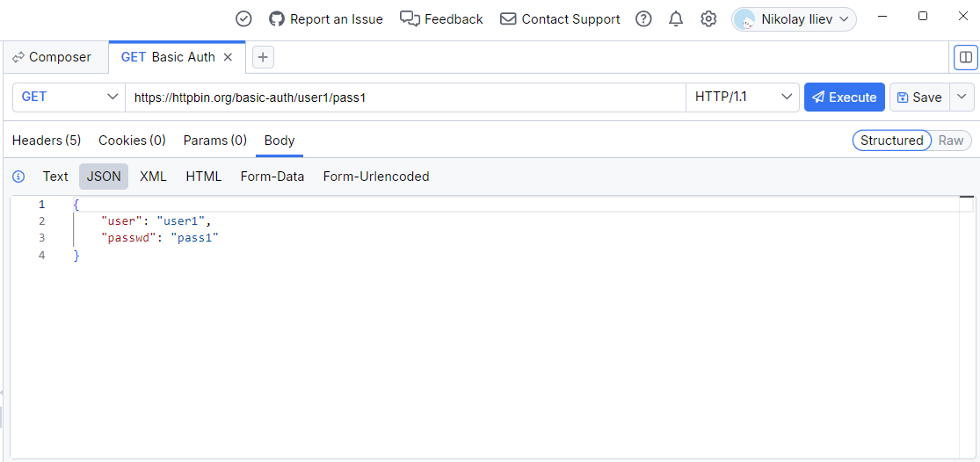Click the "user1" value in the editor
This screenshot has width=980, height=462.
click(182, 221)
